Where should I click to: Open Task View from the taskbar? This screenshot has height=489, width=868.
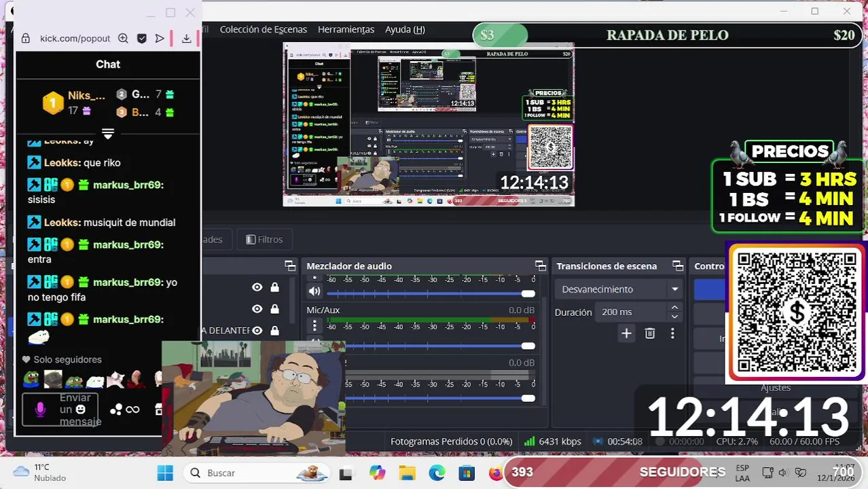tap(346, 473)
